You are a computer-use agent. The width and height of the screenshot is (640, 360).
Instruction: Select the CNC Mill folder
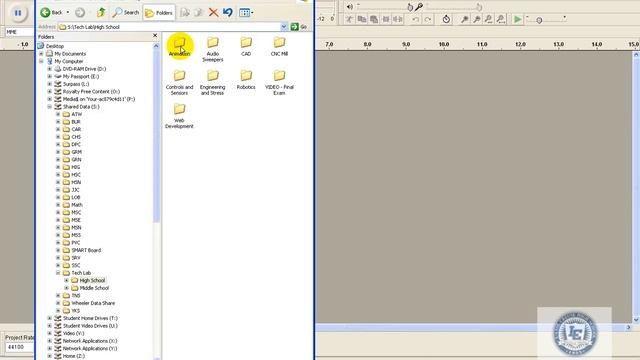(279, 47)
